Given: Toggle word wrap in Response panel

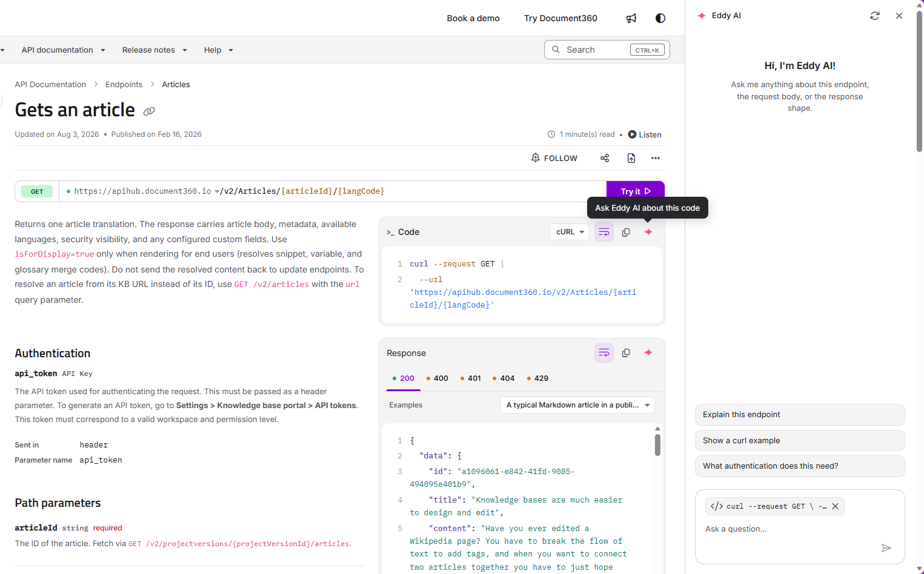Looking at the screenshot, I should [x=604, y=353].
